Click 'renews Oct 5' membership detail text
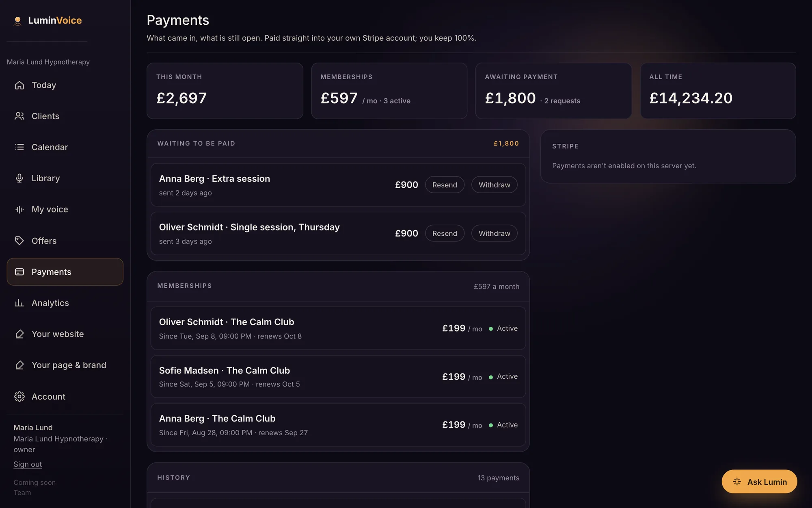This screenshot has width=812, height=508. [278, 384]
